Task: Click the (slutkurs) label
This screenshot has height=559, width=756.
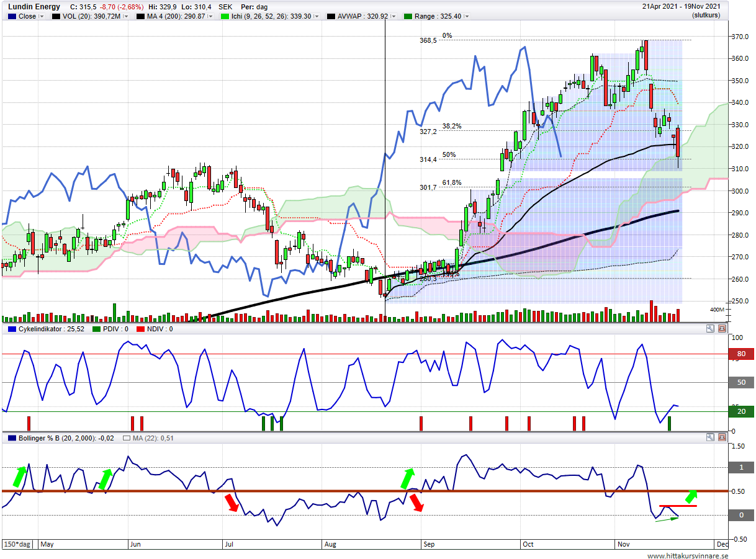Action: pyautogui.click(x=706, y=16)
